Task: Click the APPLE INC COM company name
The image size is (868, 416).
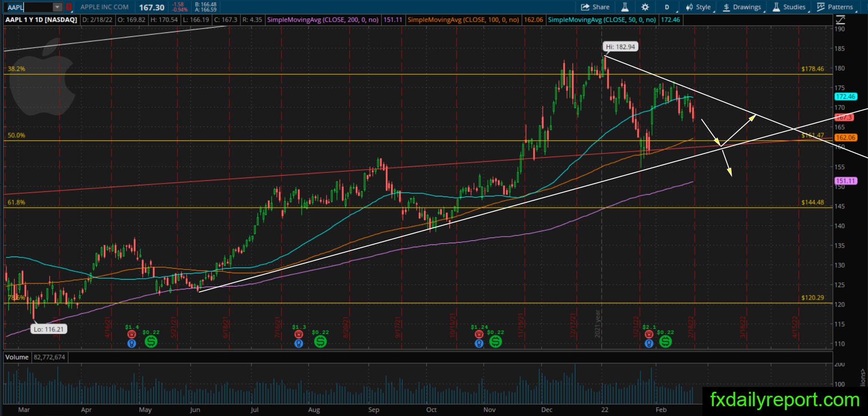Action: tap(105, 7)
